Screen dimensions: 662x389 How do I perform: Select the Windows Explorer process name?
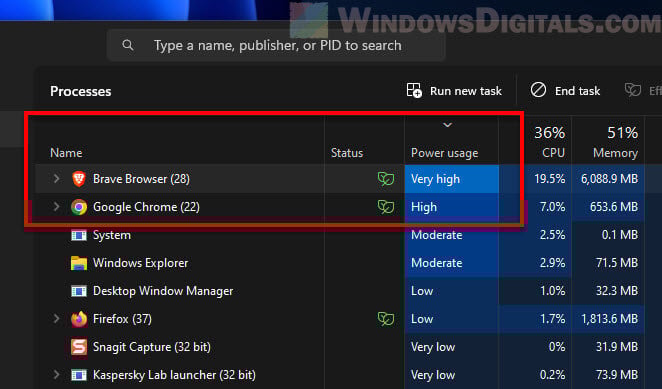141,263
